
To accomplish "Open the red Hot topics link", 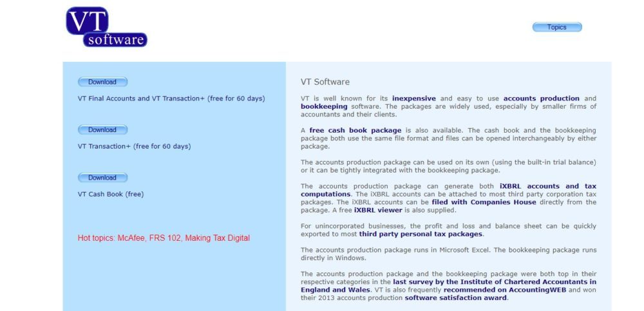I will [164, 238].
